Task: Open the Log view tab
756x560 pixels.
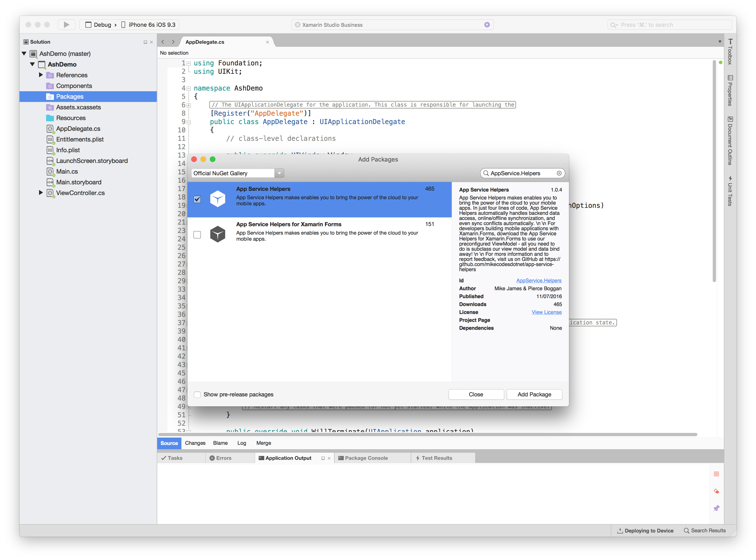Action: (x=241, y=443)
